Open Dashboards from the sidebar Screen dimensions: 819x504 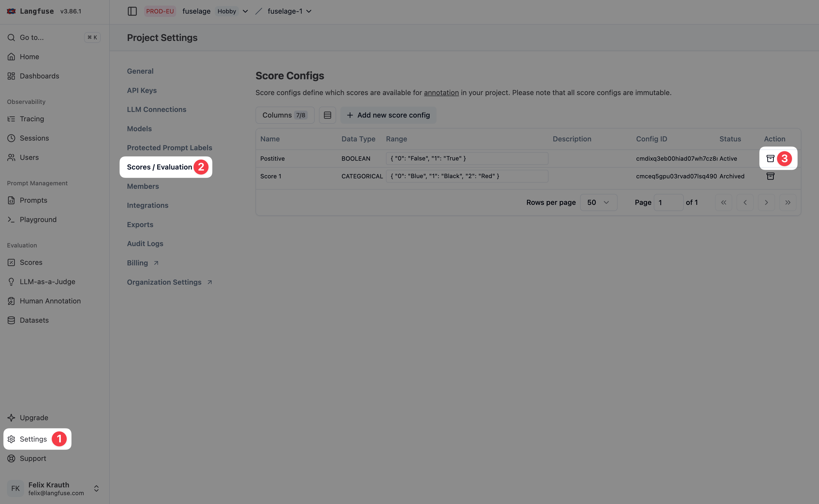pyautogui.click(x=39, y=76)
